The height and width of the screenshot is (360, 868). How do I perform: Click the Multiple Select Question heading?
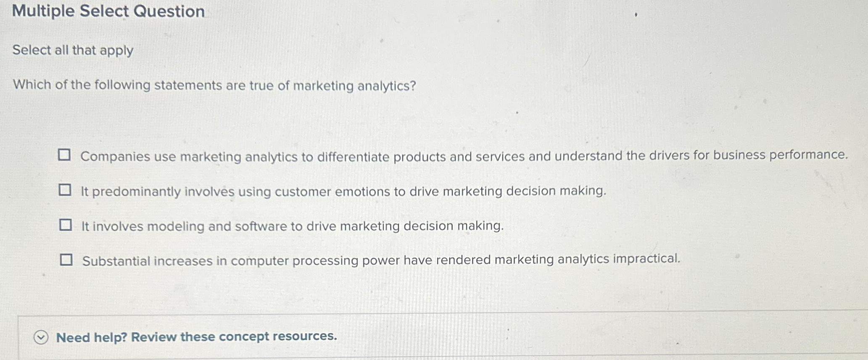click(108, 11)
